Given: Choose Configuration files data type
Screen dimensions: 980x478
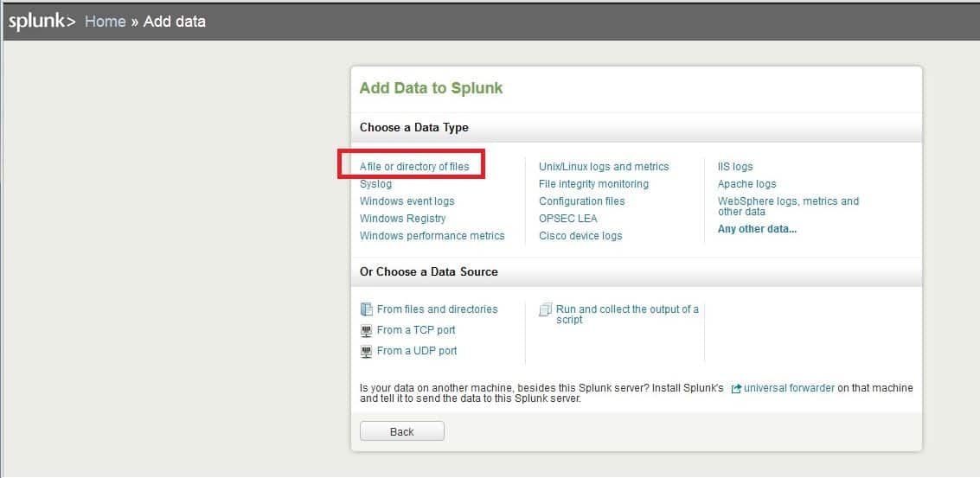Looking at the screenshot, I should (582, 201).
